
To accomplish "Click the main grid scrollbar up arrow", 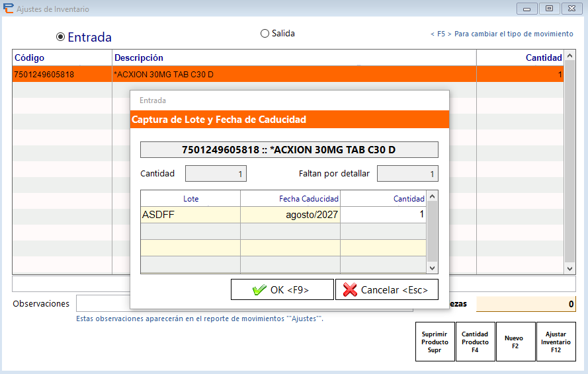I will click(569, 56).
